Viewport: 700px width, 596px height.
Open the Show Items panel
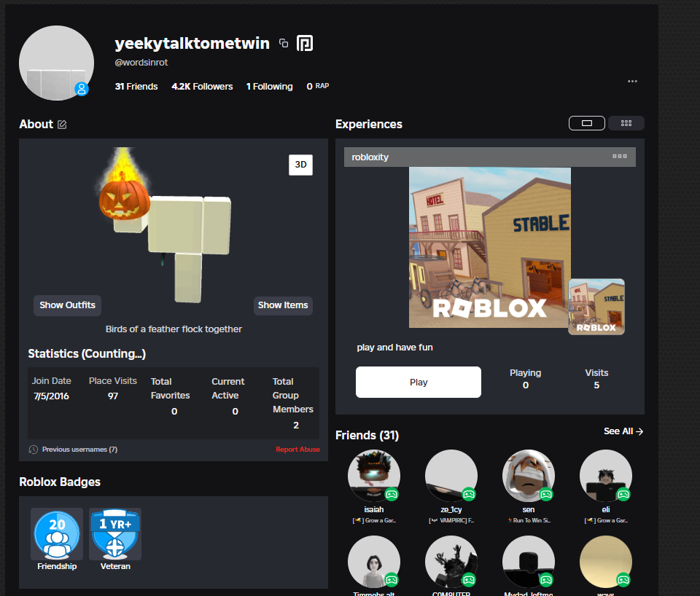click(x=283, y=305)
